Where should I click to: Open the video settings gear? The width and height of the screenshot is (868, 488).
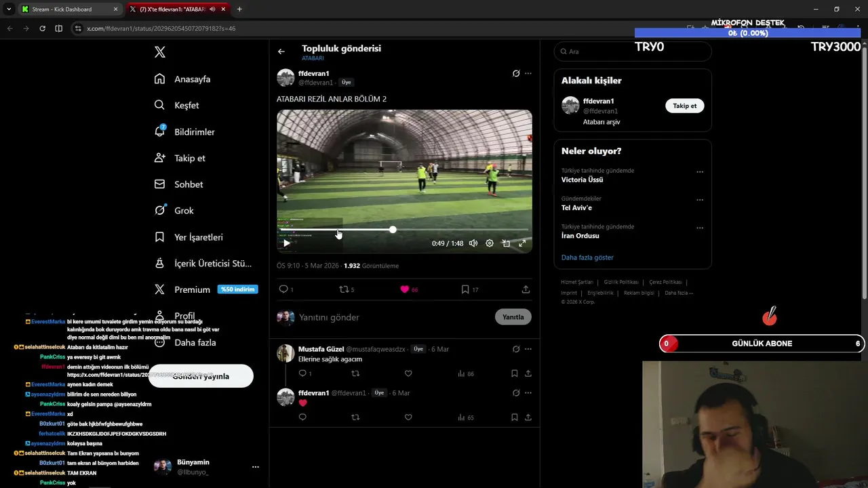pos(490,243)
